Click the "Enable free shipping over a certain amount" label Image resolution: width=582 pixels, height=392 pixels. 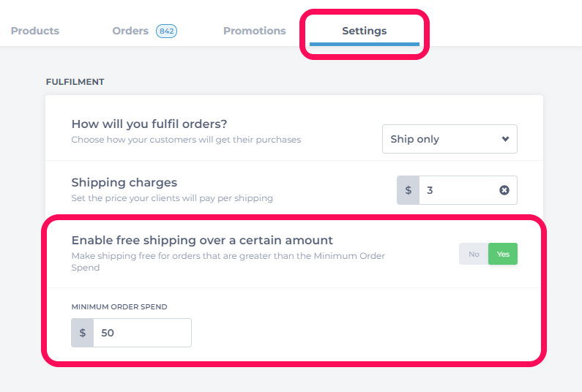coord(202,241)
